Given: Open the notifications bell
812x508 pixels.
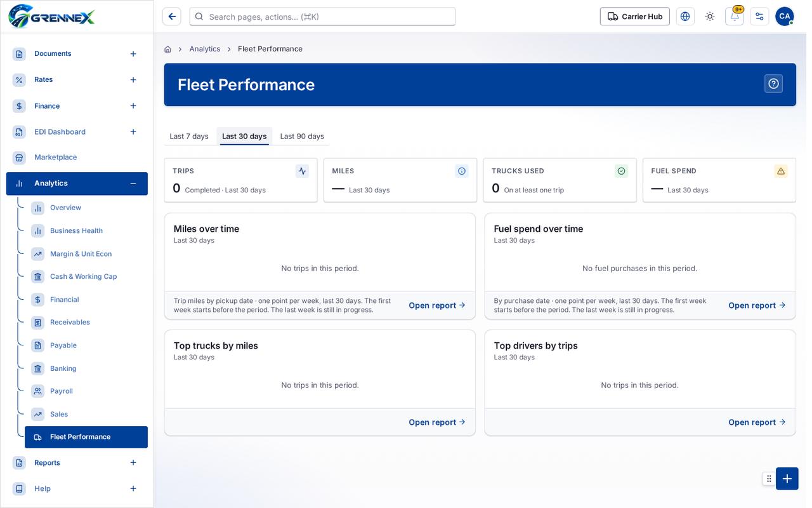Looking at the screenshot, I should [735, 17].
